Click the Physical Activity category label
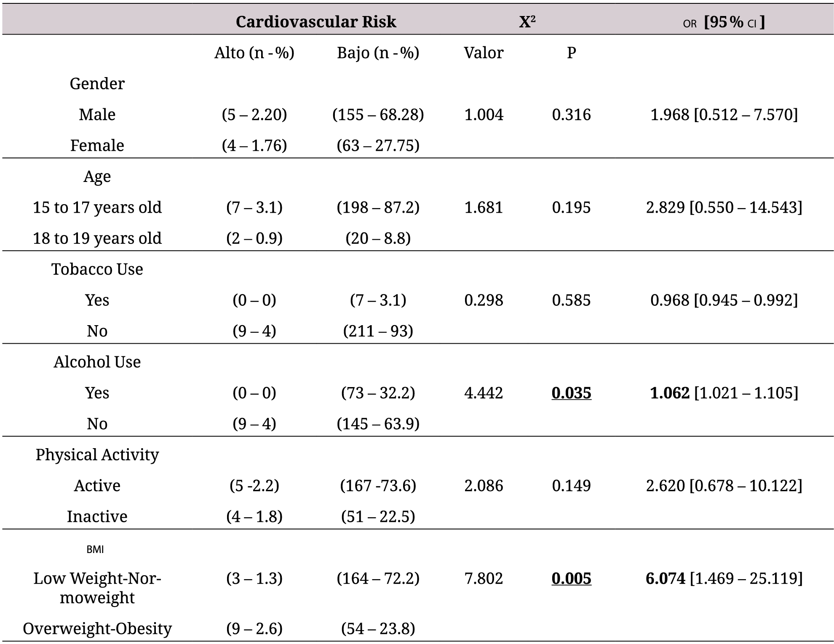 pyautogui.click(x=97, y=455)
